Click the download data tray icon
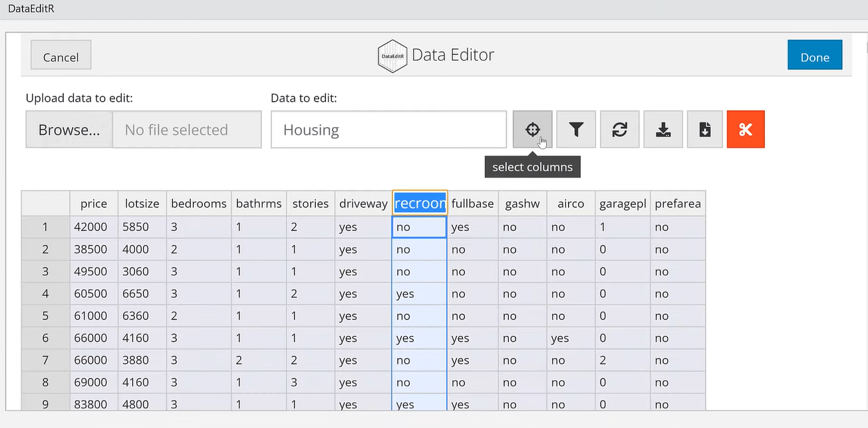The image size is (868, 428). point(663,130)
